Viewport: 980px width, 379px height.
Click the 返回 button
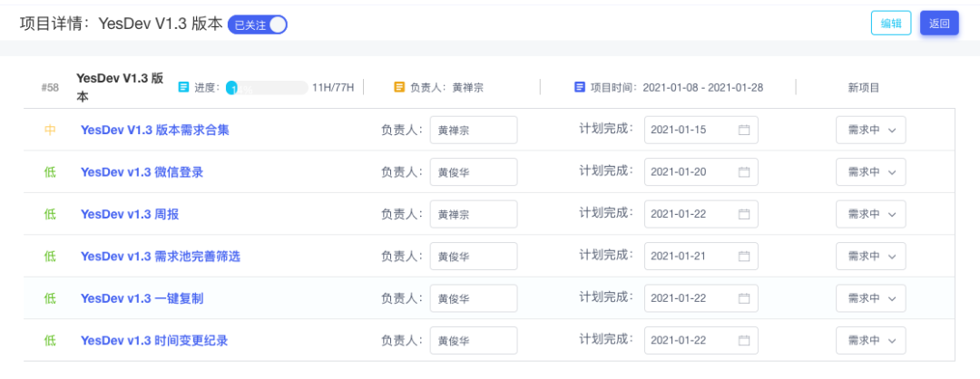click(x=939, y=24)
